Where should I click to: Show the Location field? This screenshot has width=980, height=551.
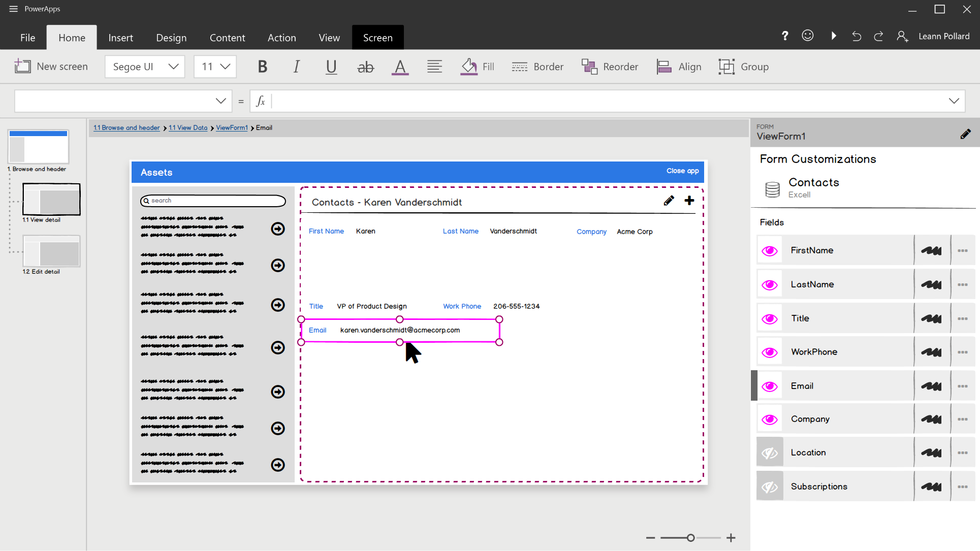point(770,452)
